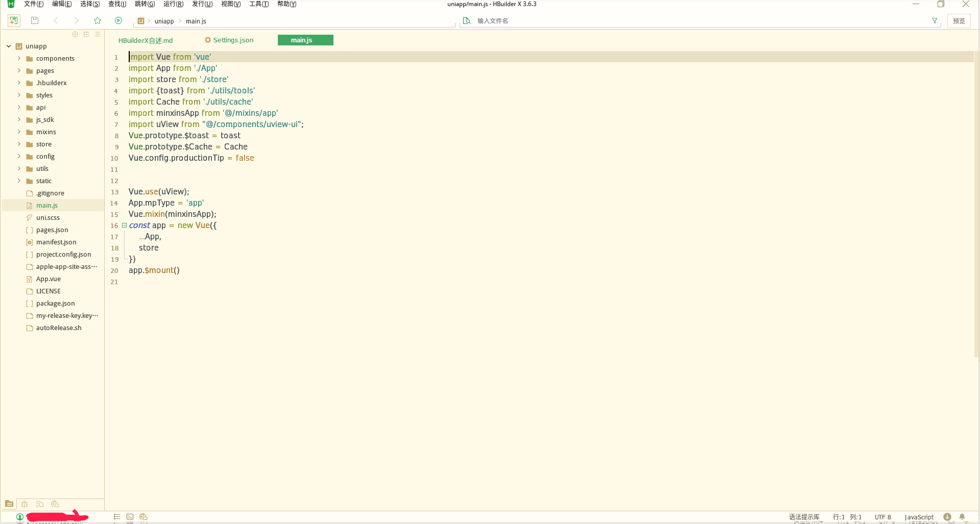Open the notification bell icon

(962, 517)
